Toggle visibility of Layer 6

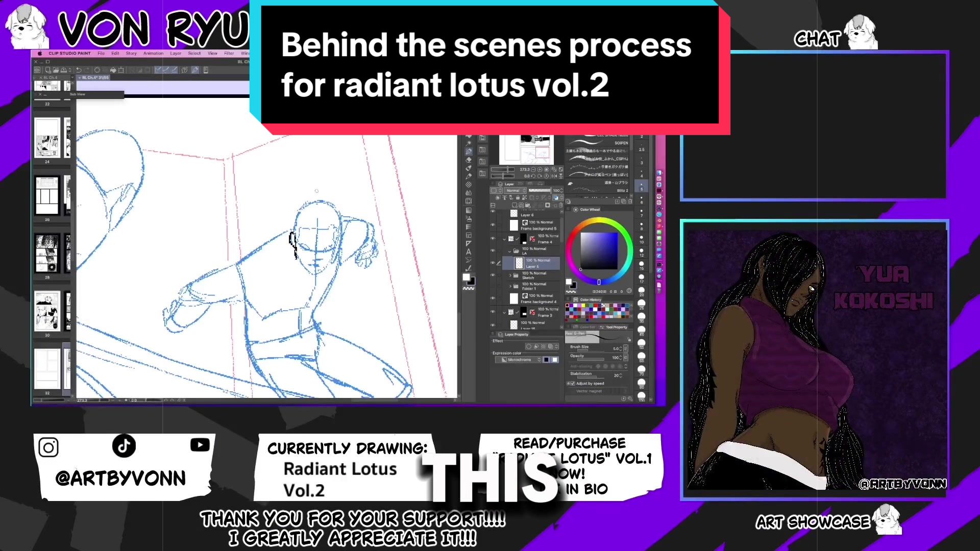click(x=493, y=212)
